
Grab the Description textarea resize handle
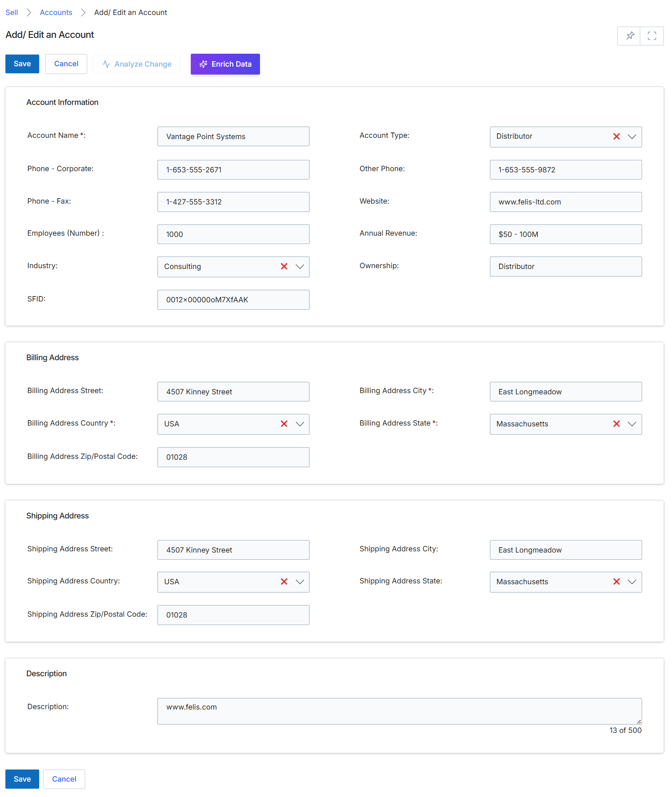tap(639, 722)
